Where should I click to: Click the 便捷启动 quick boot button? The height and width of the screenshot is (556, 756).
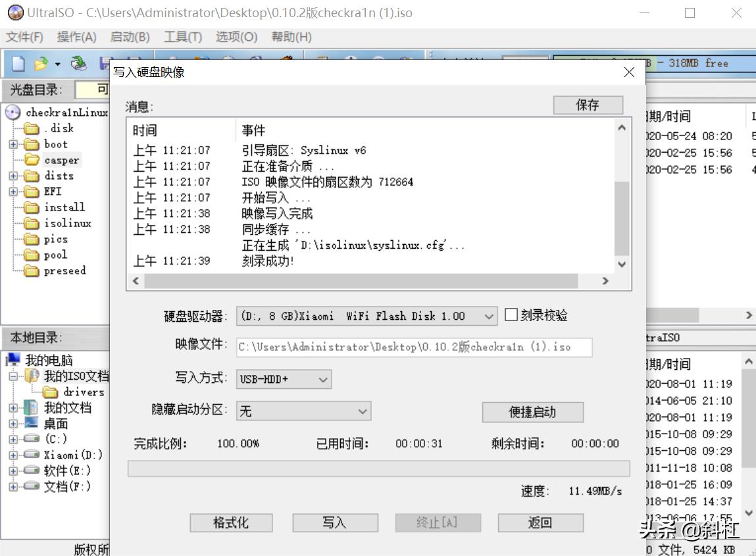532,413
